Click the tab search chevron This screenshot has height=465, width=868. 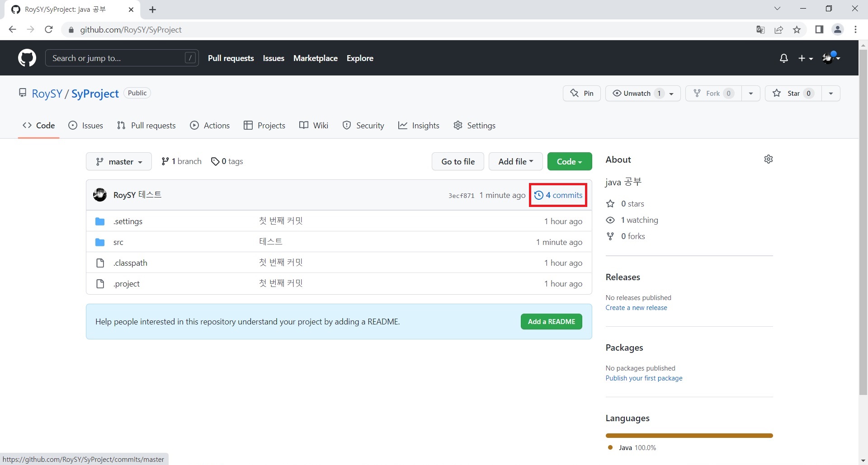click(x=777, y=9)
